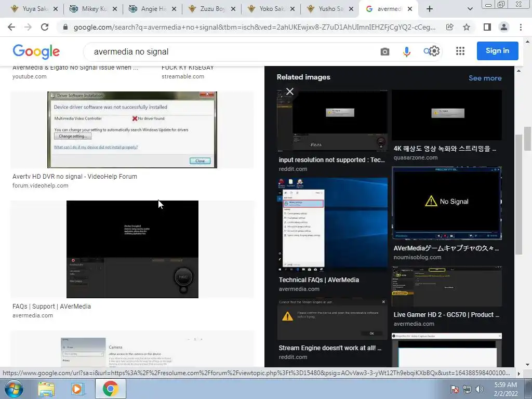Click the page vertical scrollbar thumb
The image size is (532, 399).
(528, 138)
